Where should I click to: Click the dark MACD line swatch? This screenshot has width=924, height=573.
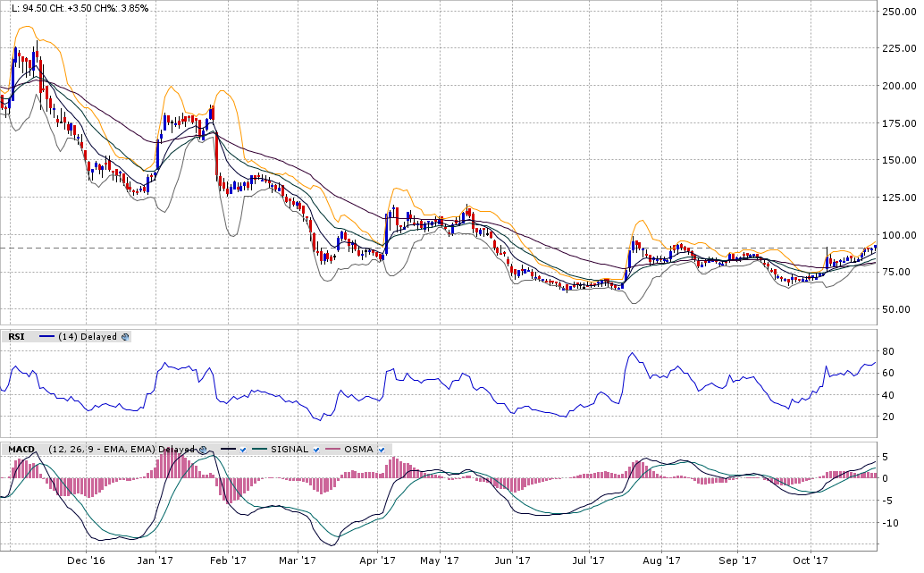coord(226,449)
